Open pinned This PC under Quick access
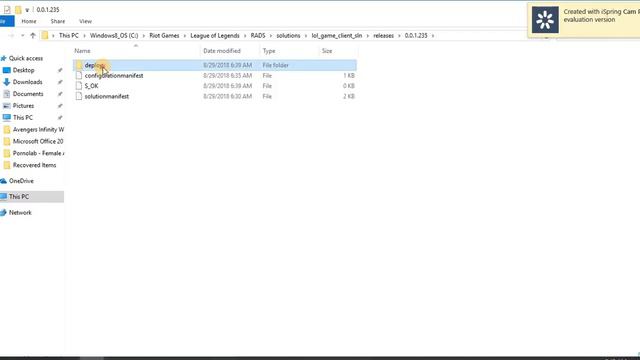This screenshot has width=640, height=360. point(23,118)
